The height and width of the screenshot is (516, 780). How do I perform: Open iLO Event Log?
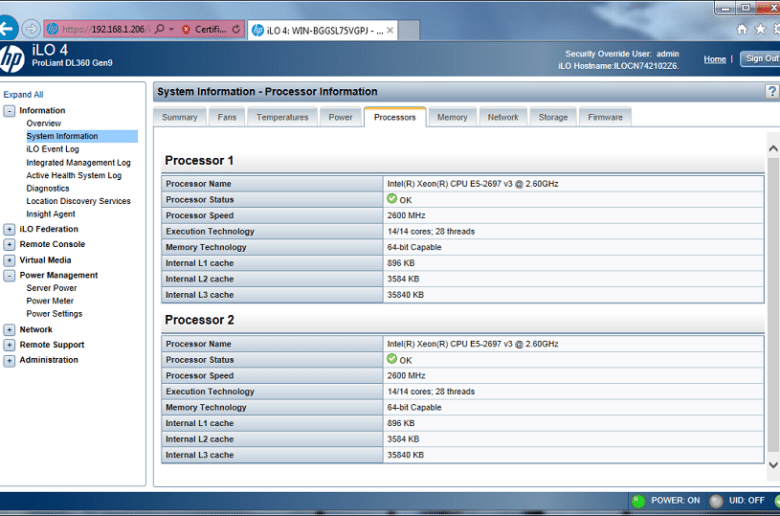53,149
